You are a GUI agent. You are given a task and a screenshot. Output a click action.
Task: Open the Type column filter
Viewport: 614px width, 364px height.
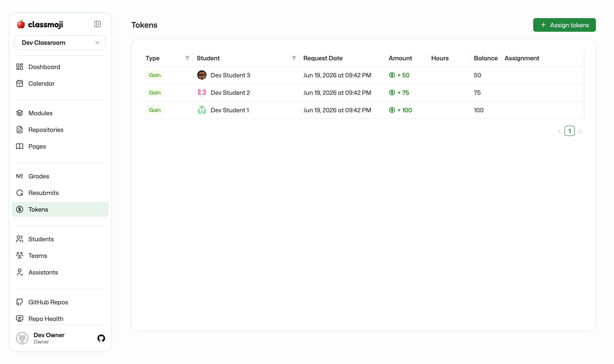pos(187,58)
